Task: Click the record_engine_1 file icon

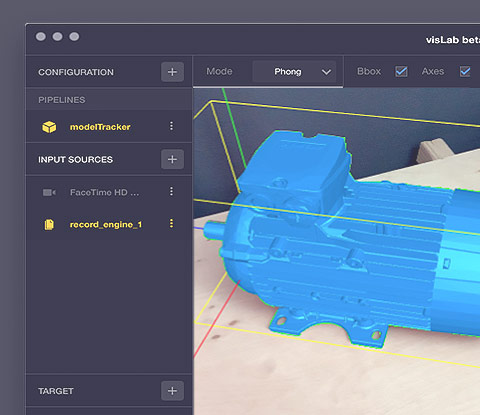Action: (x=49, y=224)
